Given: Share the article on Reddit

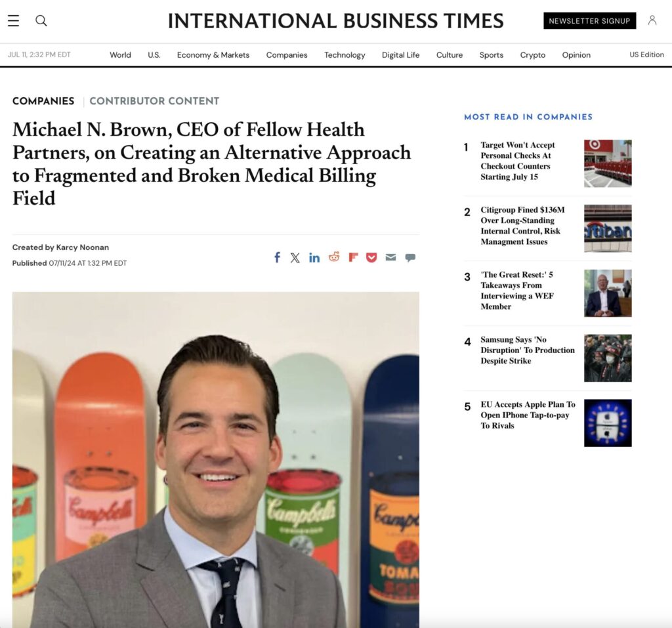Looking at the screenshot, I should [x=333, y=257].
